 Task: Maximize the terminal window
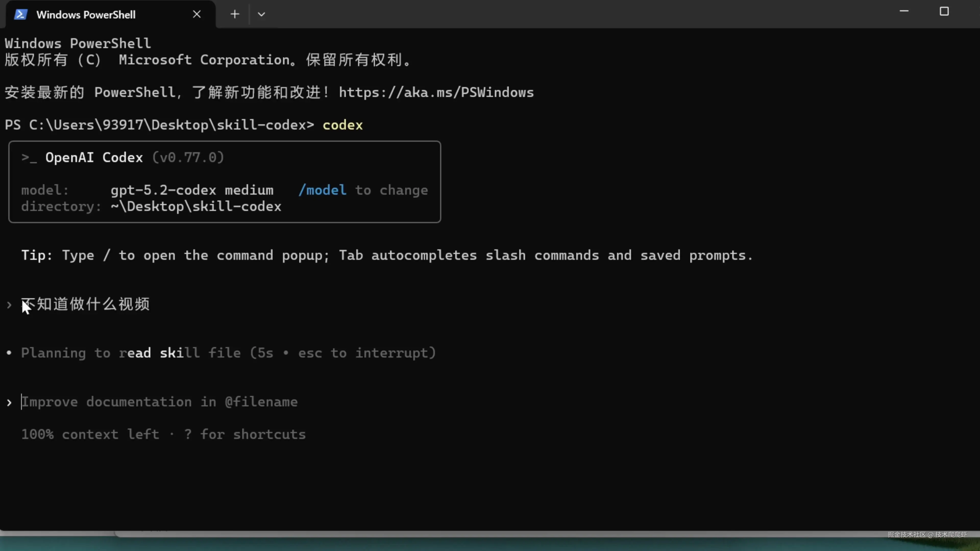coord(944,11)
